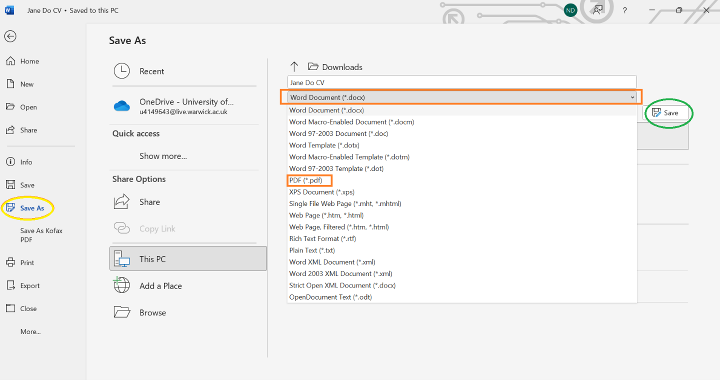Open the Print label
Image resolution: width=720 pixels, height=383 pixels.
coord(27,262)
